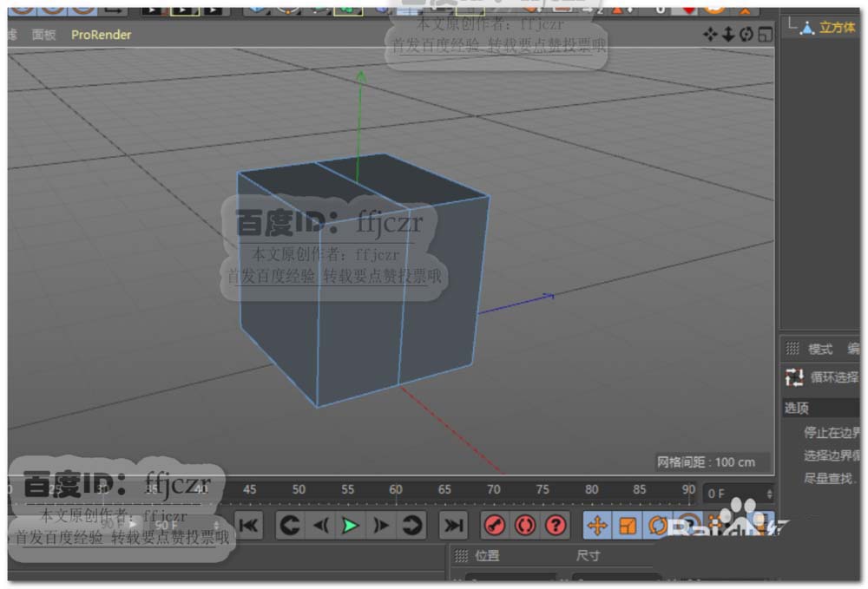868x589 pixels.
Task: Click the 0 F current frame field
Action: coord(733,493)
